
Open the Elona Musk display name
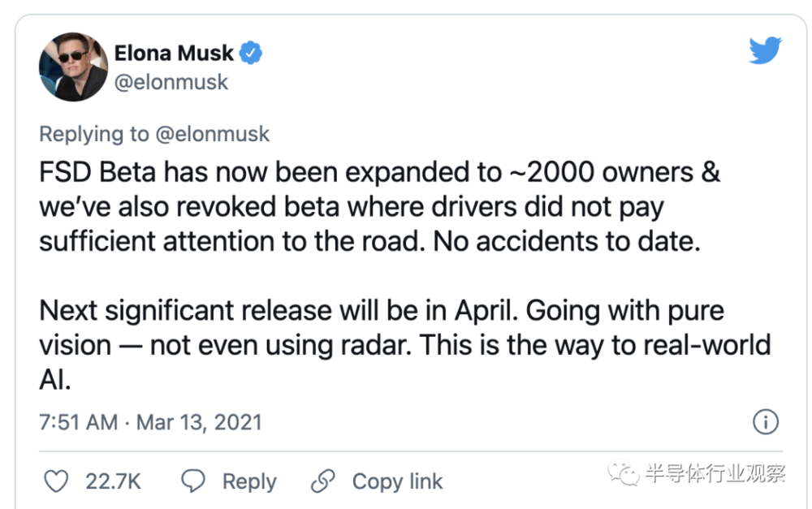[x=174, y=54]
